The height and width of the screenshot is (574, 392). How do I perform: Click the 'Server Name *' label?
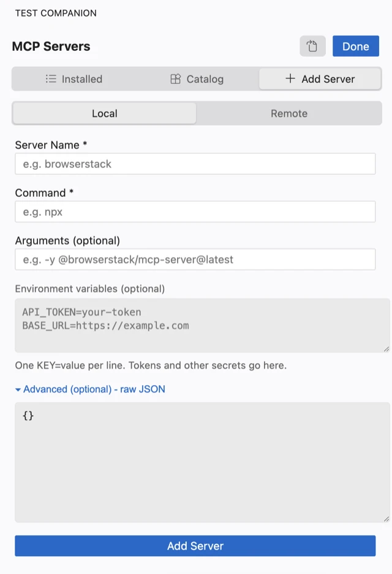point(51,145)
